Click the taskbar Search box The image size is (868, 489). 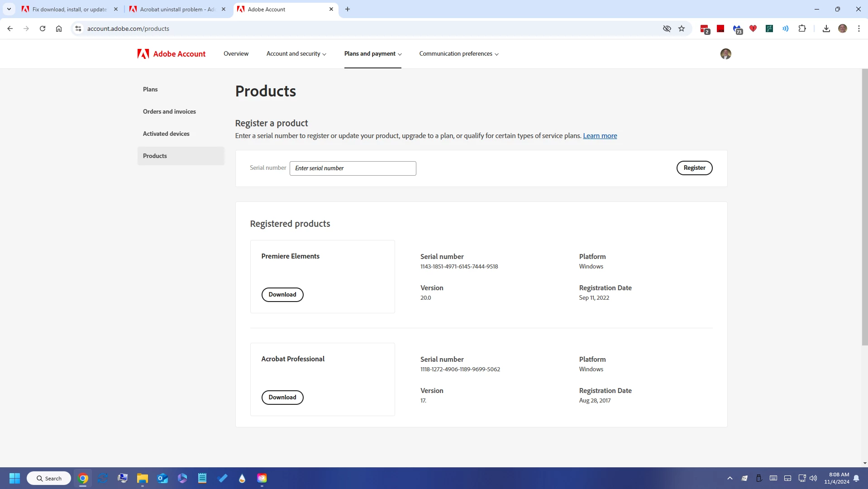[49, 478]
